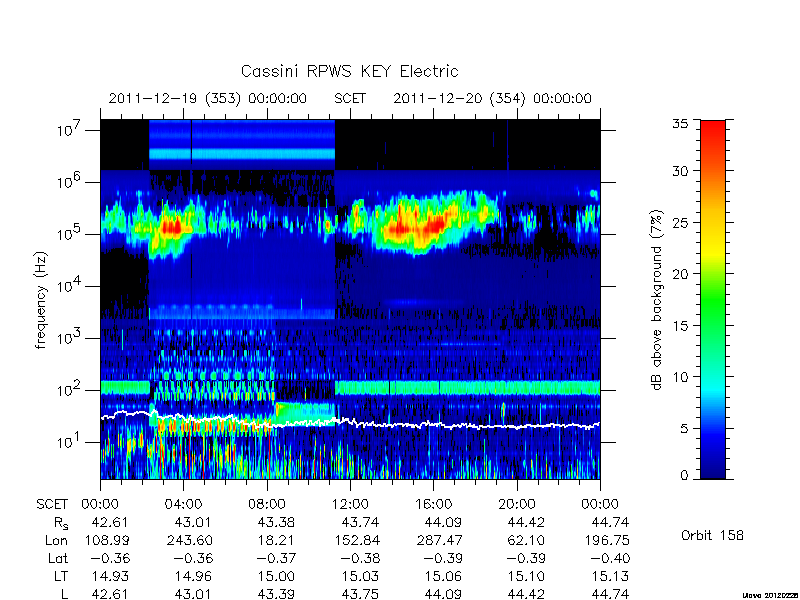Click the plot title "Cassini RPWS KEY Electric"
The image size is (800, 600).
tap(349, 71)
